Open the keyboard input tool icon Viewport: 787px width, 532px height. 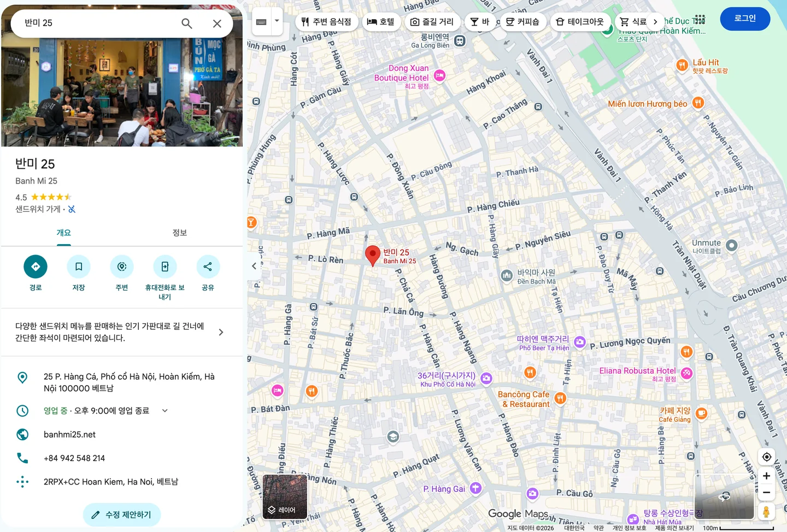pos(261,22)
